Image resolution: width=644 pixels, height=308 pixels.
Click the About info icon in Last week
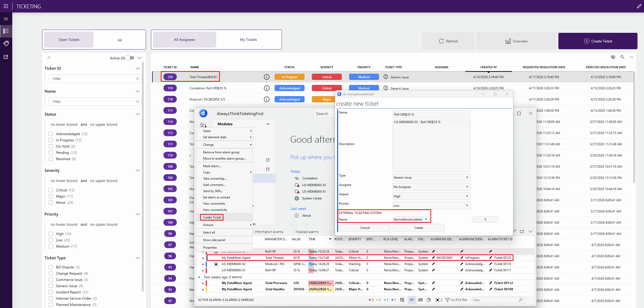pos(296,216)
